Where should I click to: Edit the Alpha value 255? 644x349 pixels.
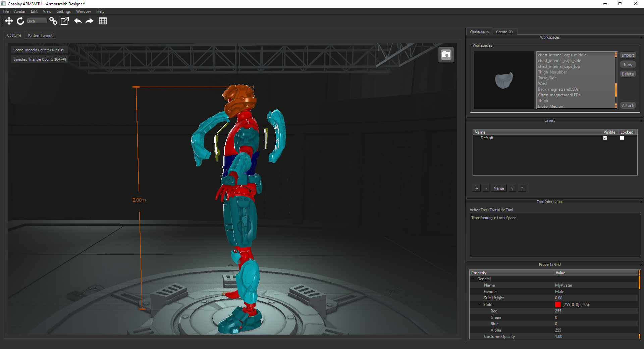tap(596, 330)
